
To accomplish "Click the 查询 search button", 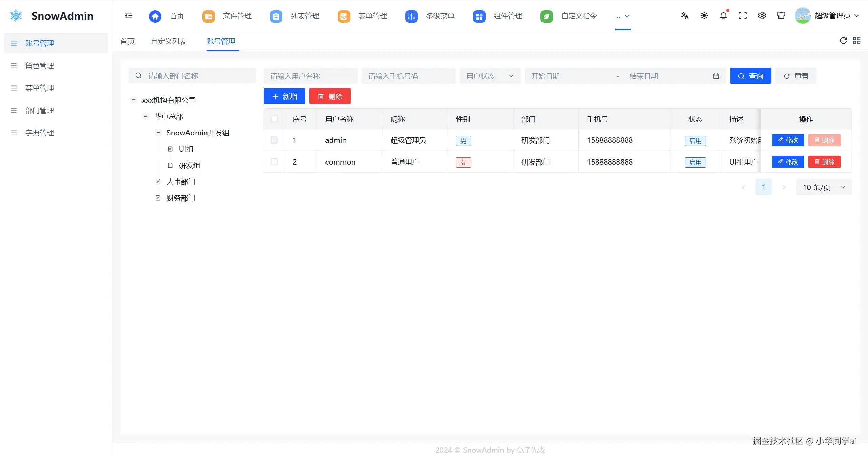I will pos(750,76).
